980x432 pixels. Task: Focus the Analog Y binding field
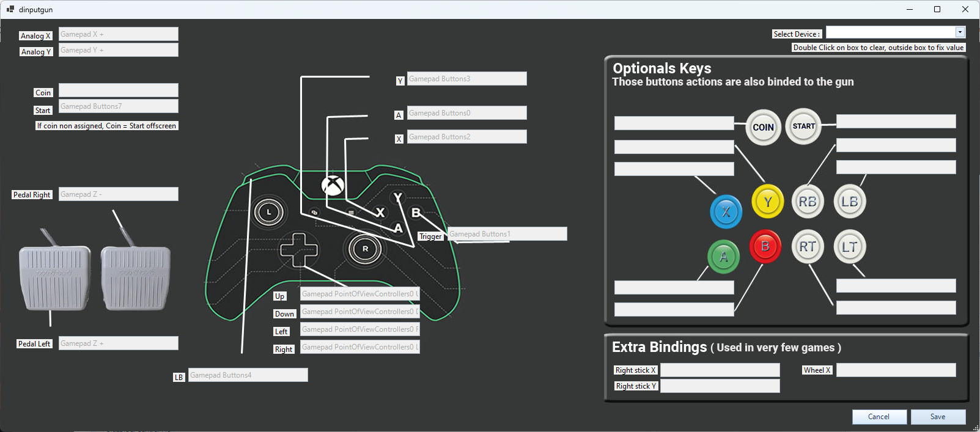tap(119, 50)
